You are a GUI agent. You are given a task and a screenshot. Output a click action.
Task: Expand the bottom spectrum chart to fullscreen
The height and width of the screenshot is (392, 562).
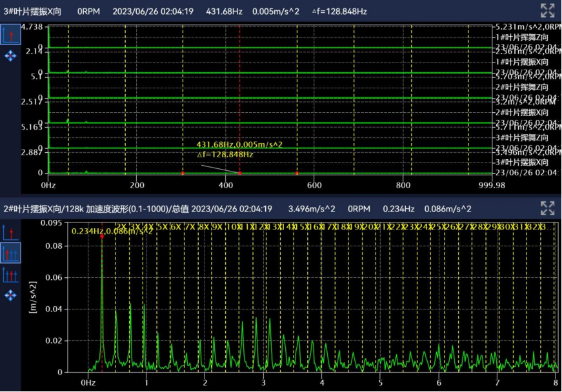tap(547, 208)
